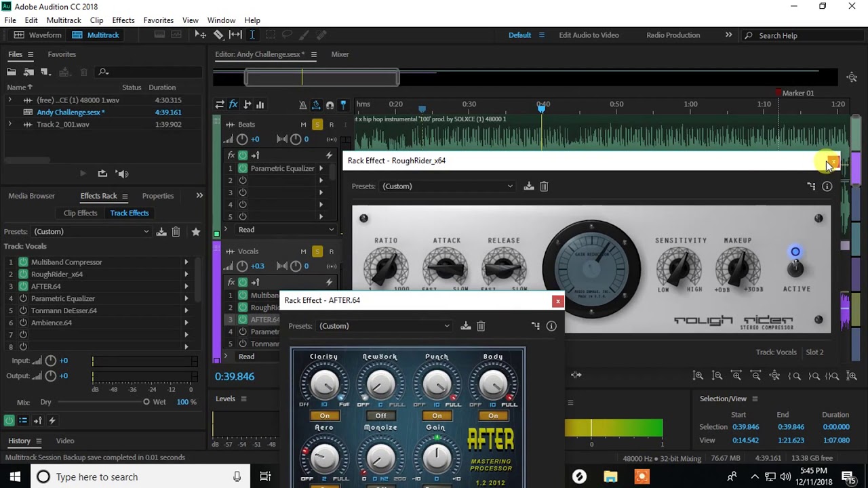Screen dimensions: 868x488
Task: Enable the Parametric Equalizer in slot 4
Action: pyautogui.click(x=23, y=299)
